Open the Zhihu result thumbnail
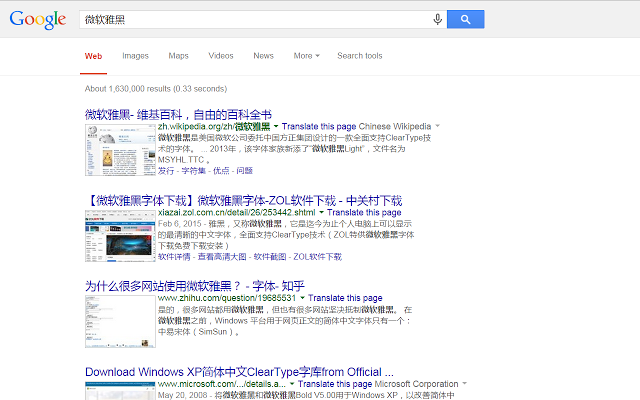Viewport: 640px width, 400px height. (120, 322)
